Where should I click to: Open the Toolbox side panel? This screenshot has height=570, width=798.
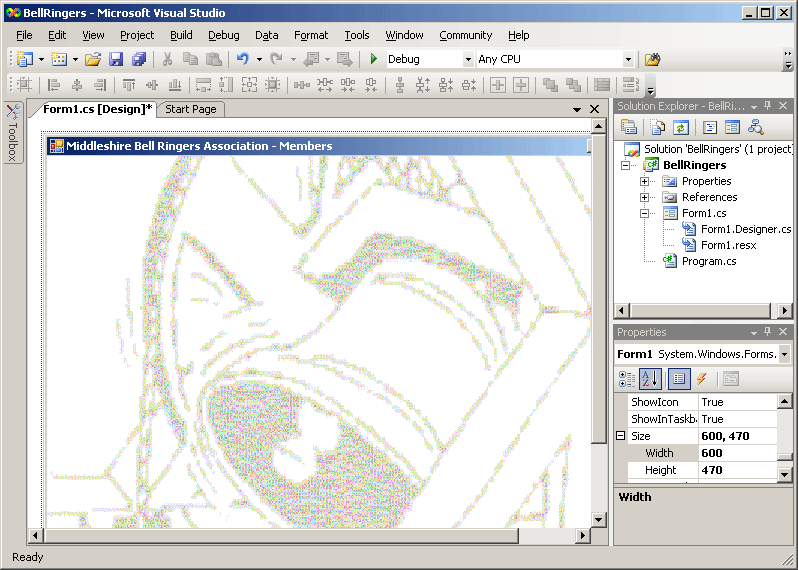[13, 133]
